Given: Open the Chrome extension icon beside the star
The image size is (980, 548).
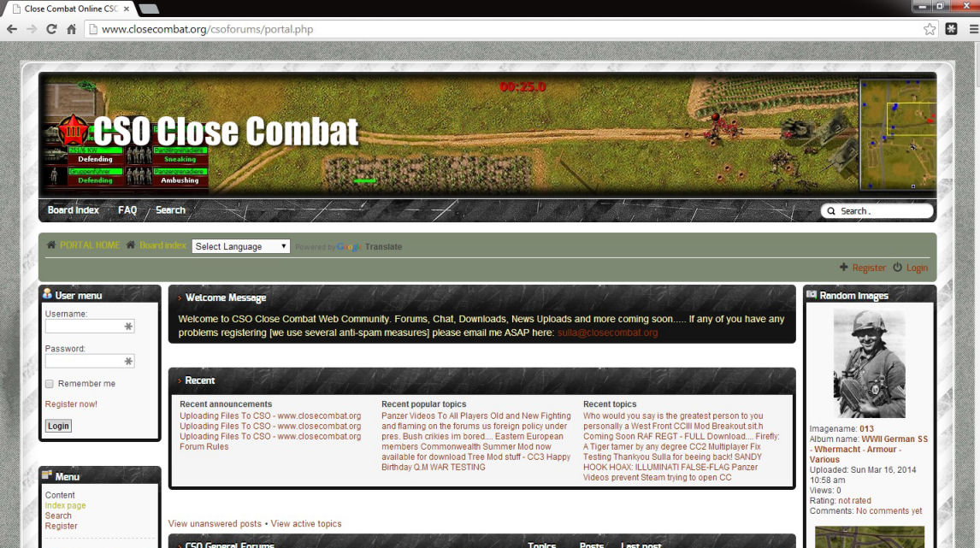Looking at the screenshot, I should click(951, 29).
